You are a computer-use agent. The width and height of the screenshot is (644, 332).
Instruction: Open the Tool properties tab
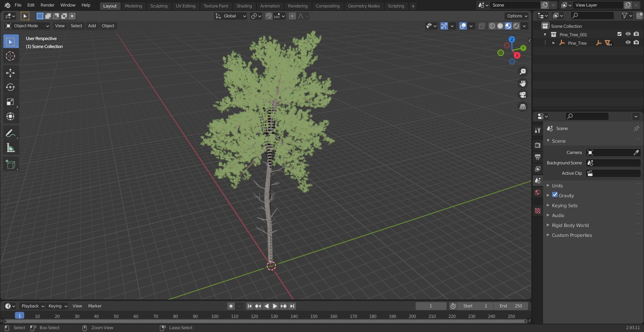point(537,130)
